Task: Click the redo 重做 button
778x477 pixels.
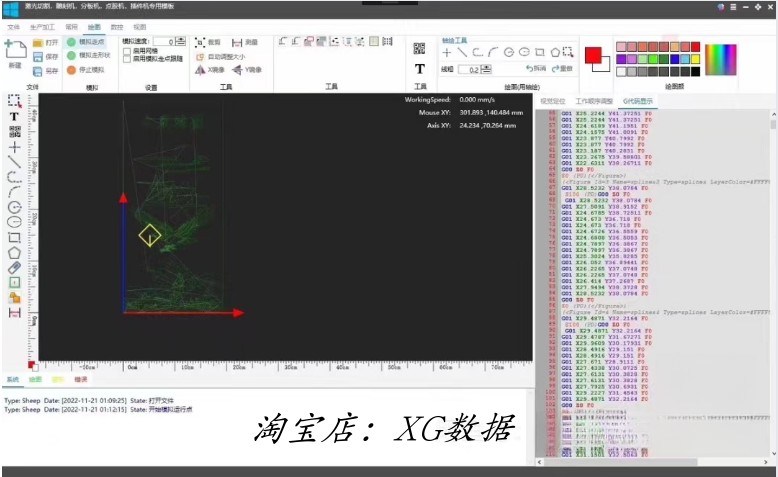Action: (x=563, y=68)
